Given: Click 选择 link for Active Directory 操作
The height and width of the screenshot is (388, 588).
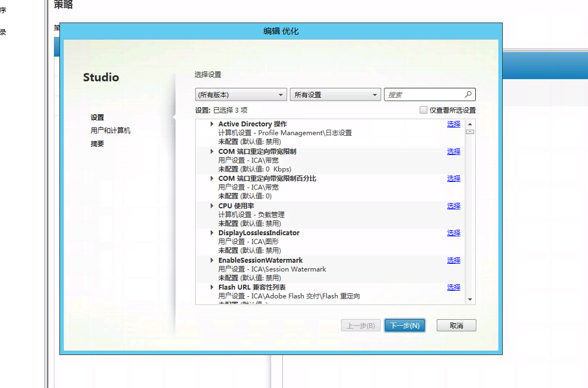Looking at the screenshot, I should click(453, 124).
